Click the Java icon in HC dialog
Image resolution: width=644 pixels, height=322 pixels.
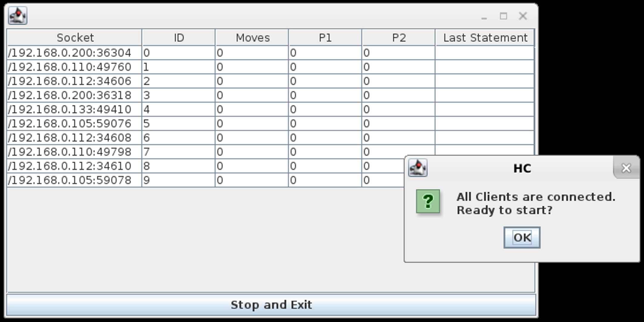[417, 168]
